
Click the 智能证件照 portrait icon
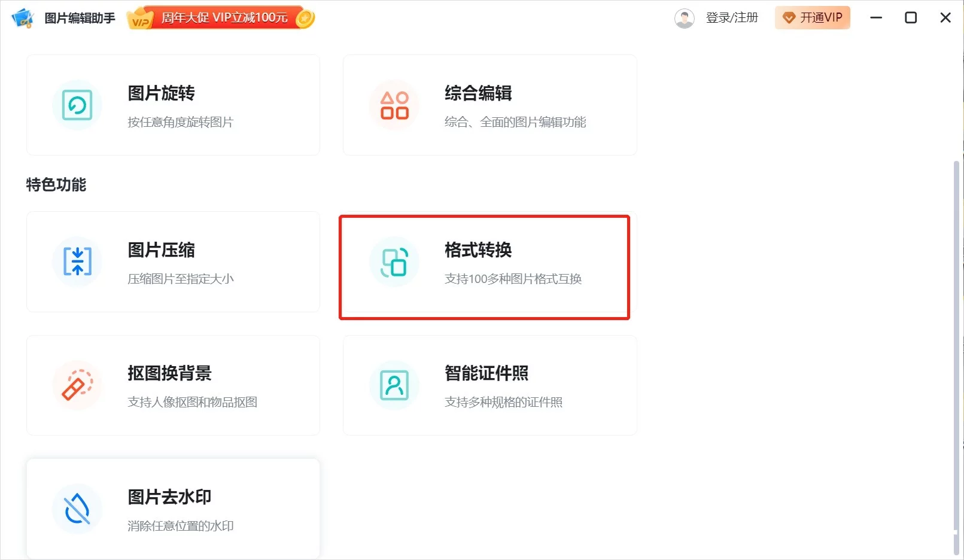394,385
